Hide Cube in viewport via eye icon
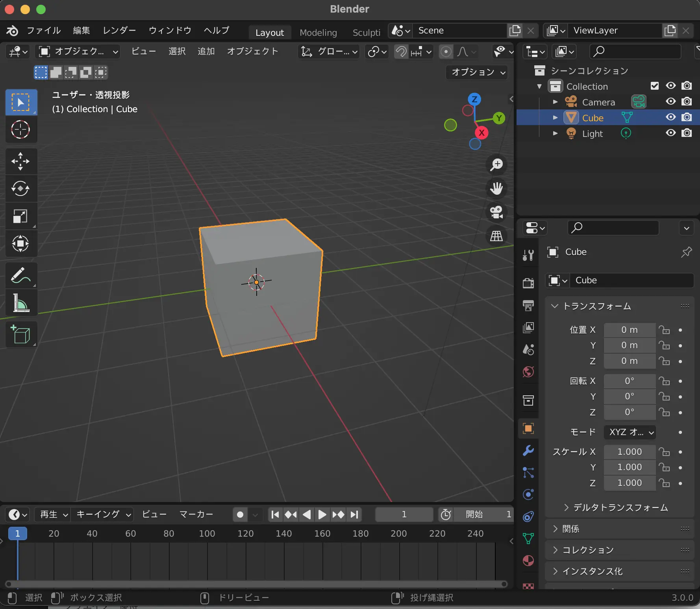This screenshot has width=700, height=609. pos(671,117)
